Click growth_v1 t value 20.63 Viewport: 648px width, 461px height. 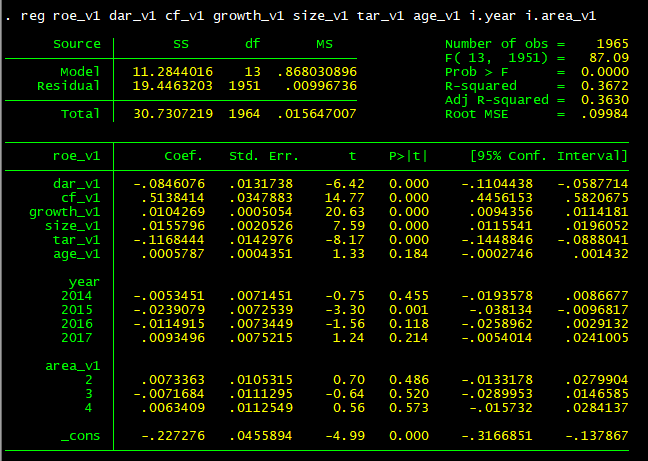point(345,212)
